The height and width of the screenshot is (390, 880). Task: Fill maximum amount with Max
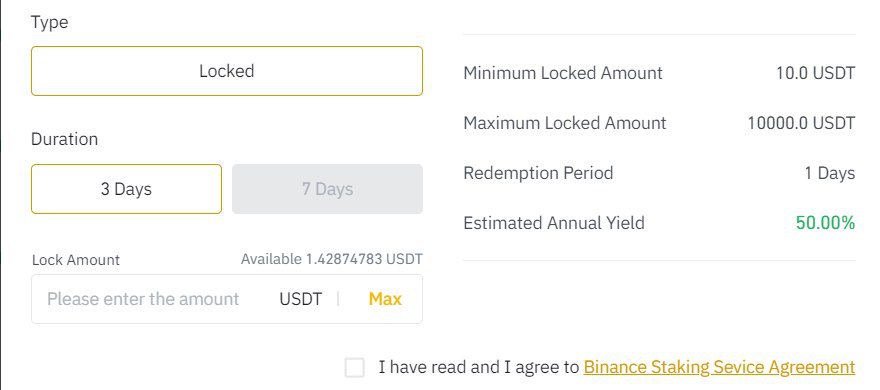(385, 299)
